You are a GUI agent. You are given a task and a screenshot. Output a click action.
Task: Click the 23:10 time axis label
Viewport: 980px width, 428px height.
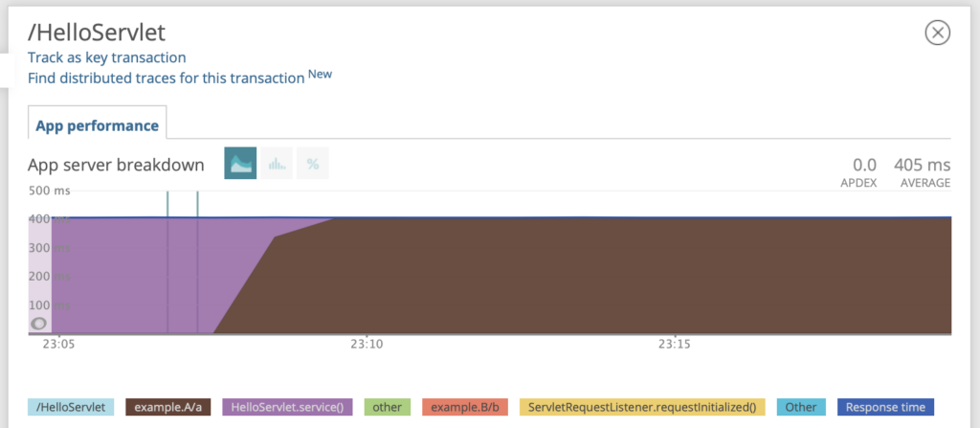click(x=366, y=344)
